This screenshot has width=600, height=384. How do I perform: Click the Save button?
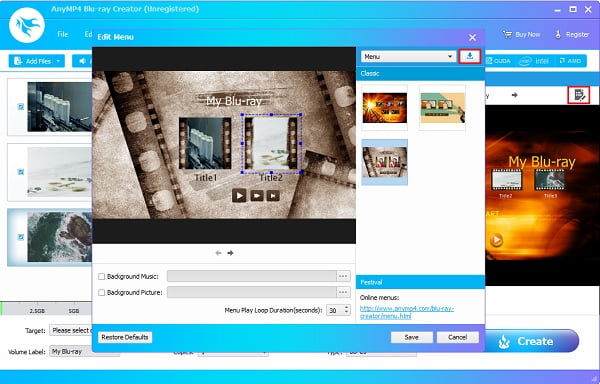click(411, 337)
